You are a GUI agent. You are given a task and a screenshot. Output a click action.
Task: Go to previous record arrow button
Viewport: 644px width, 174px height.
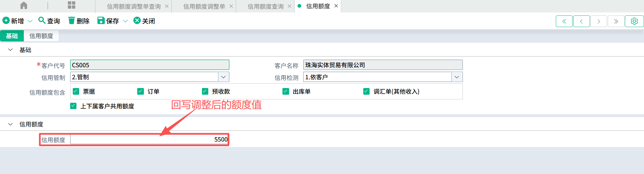581,21
